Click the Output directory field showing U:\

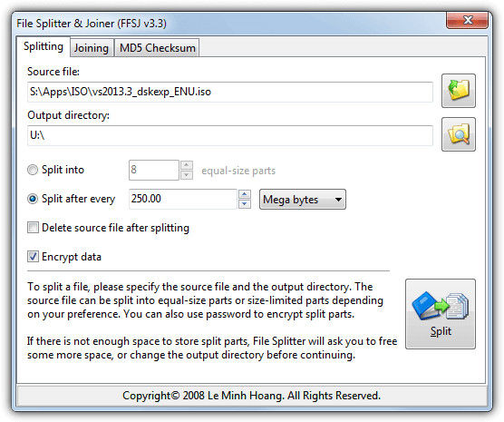tap(230, 135)
